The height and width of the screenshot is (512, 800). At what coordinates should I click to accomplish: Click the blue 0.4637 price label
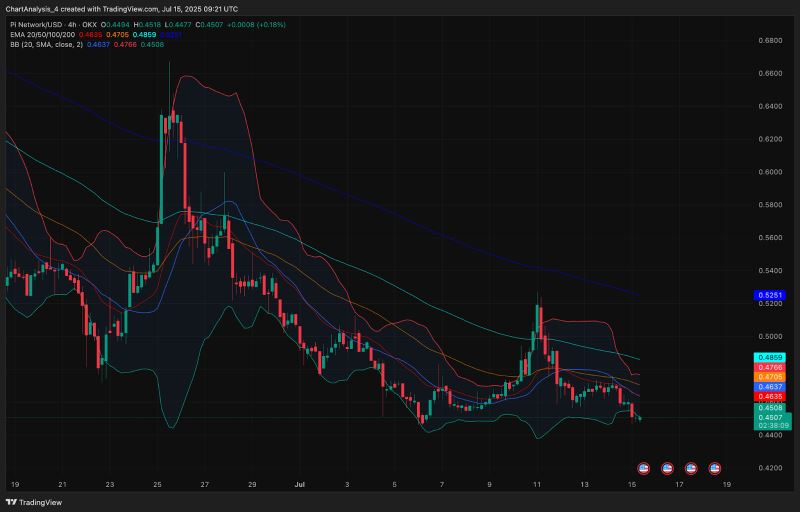[769, 386]
